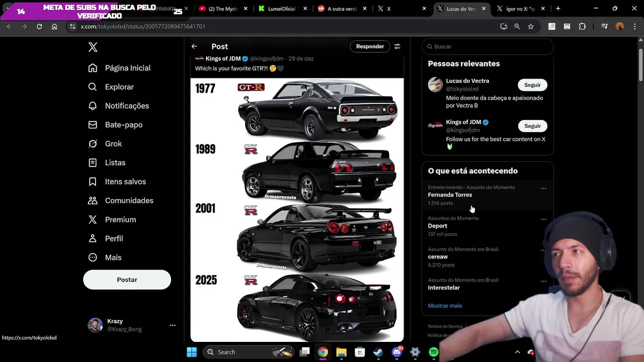Close the Lucas do Vec tab

tap(484, 9)
